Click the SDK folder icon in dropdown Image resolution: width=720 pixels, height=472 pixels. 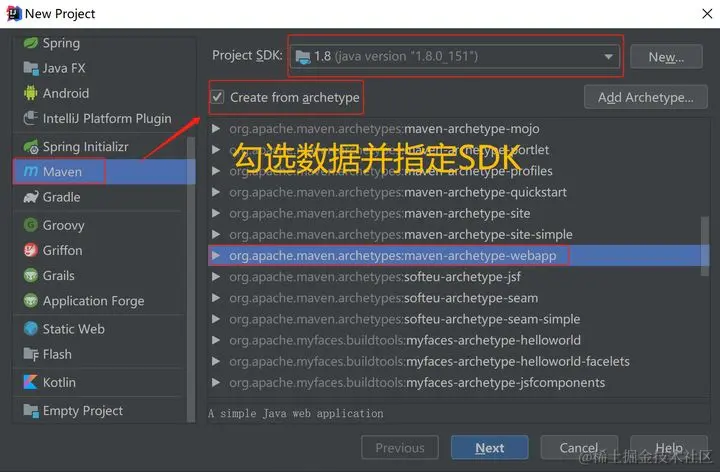point(303,57)
